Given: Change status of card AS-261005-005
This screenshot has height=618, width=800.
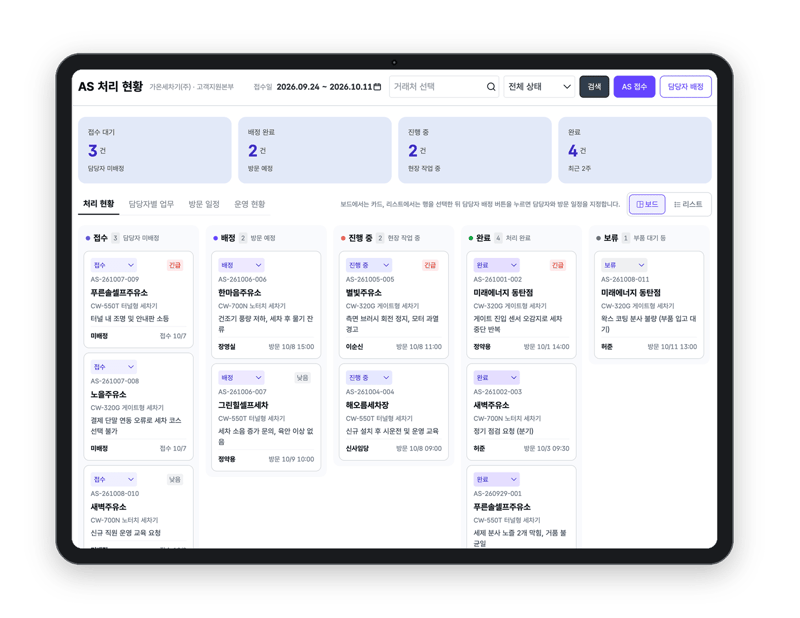Looking at the screenshot, I should tap(369, 265).
